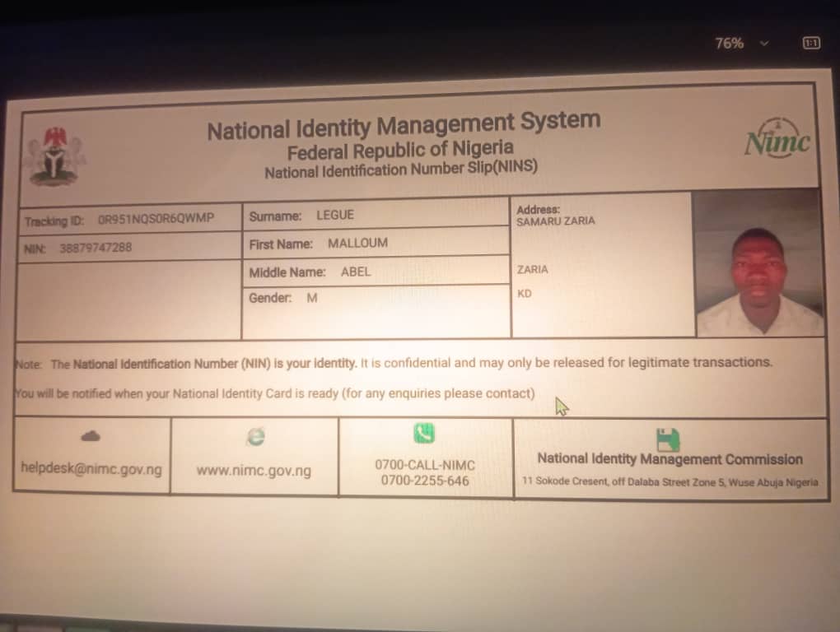The image size is (840, 632).
Task: Click the 0700-CALL-NIMC phone number
Action: click(425, 464)
